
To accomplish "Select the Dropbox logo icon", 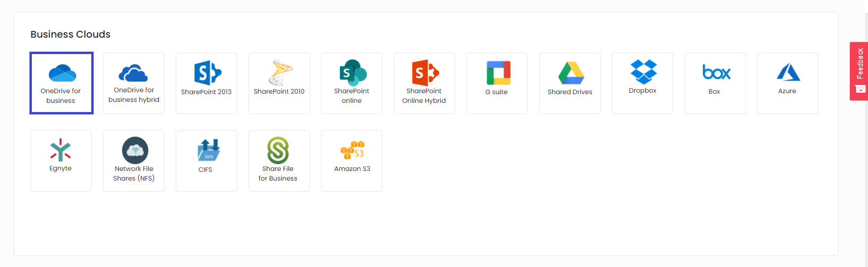I will pyautogui.click(x=644, y=71).
